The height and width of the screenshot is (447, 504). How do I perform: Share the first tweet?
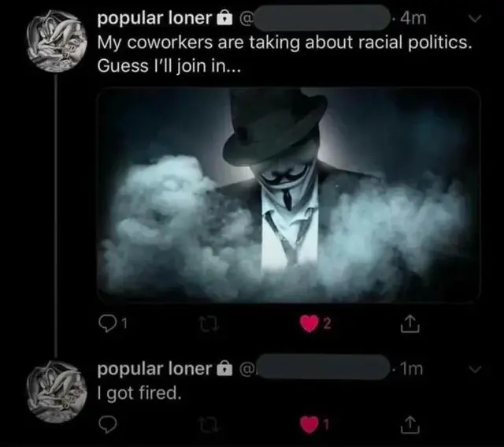(409, 322)
